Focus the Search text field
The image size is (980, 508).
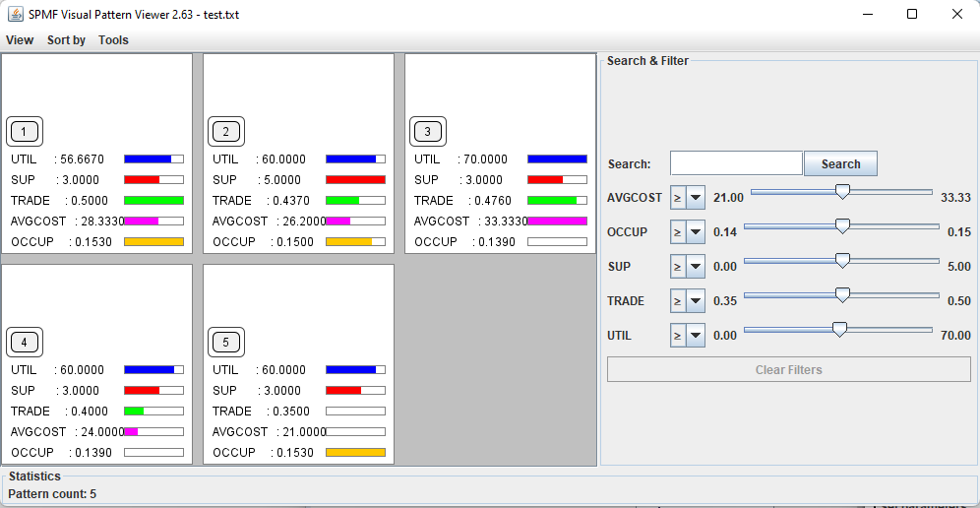736,163
